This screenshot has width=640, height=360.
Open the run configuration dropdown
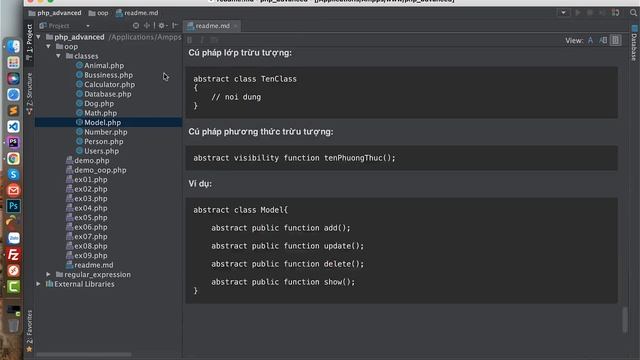pos(563,13)
